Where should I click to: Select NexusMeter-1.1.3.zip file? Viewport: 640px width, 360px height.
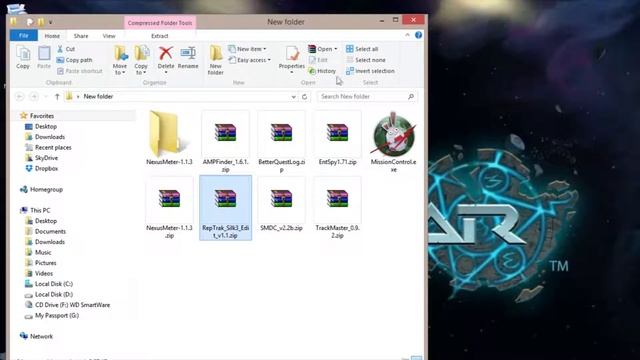pyautogui.click(x=169, y=208)
